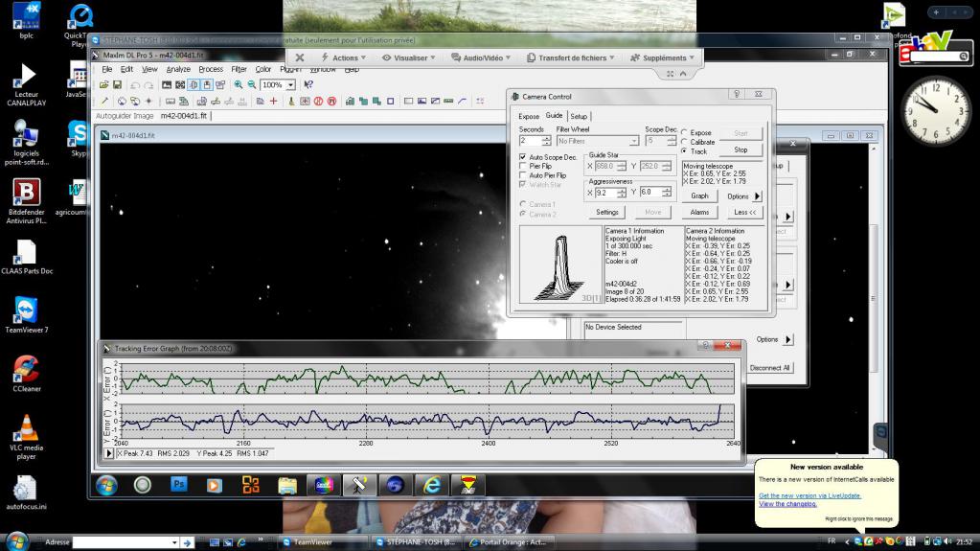980x551 pixels.
Task: Switch to the Expose tab
Action: pyautogui.click(x=529, y=116)
